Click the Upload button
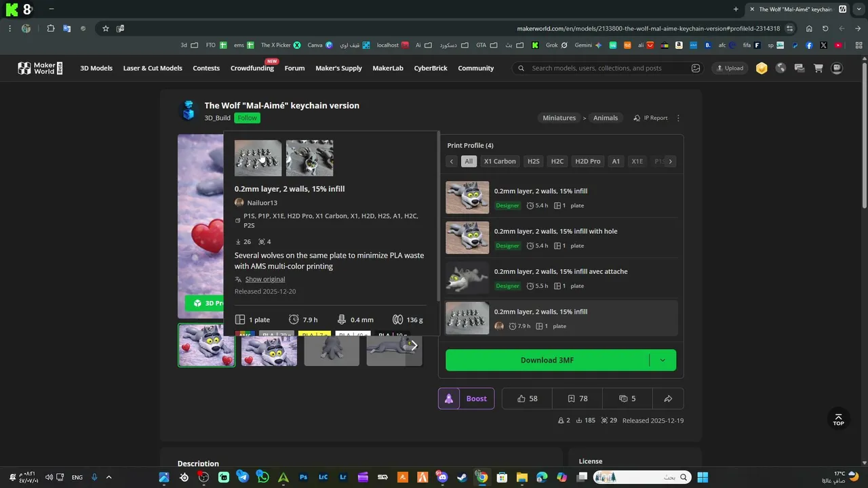The width and height of the screenshot is (868, 488). 730,68
